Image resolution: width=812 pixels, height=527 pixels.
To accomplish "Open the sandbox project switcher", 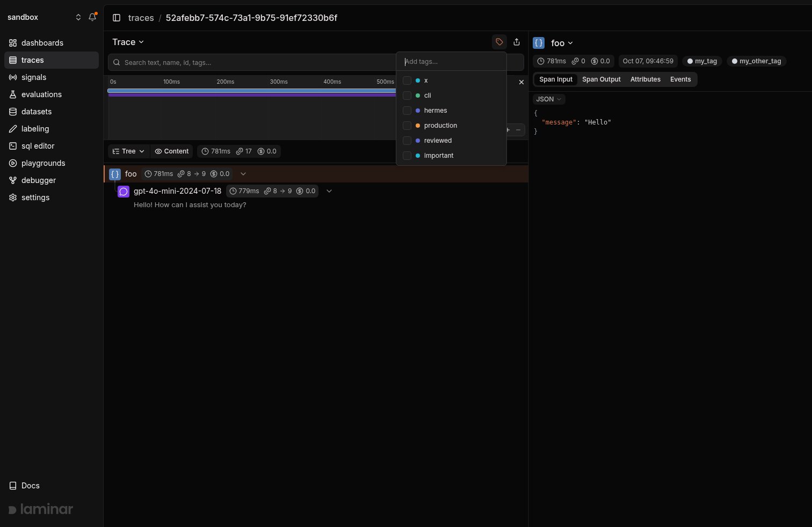I will (44, 17).
